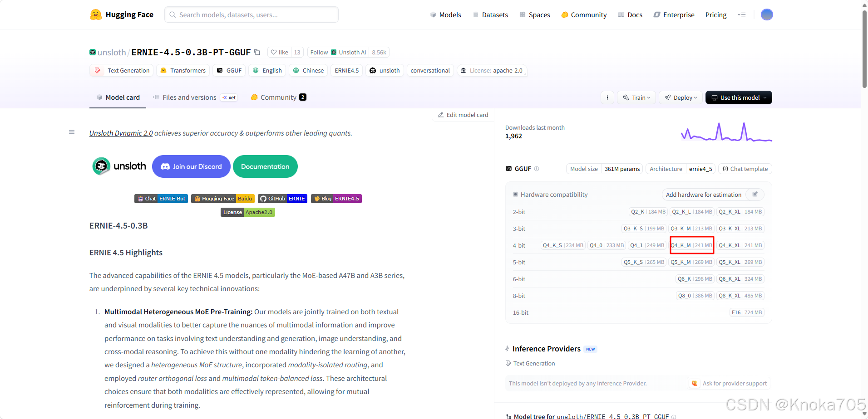The image size is (868, 419).
Task: Open the Enterprise page
Action: [x=674, y=15]
